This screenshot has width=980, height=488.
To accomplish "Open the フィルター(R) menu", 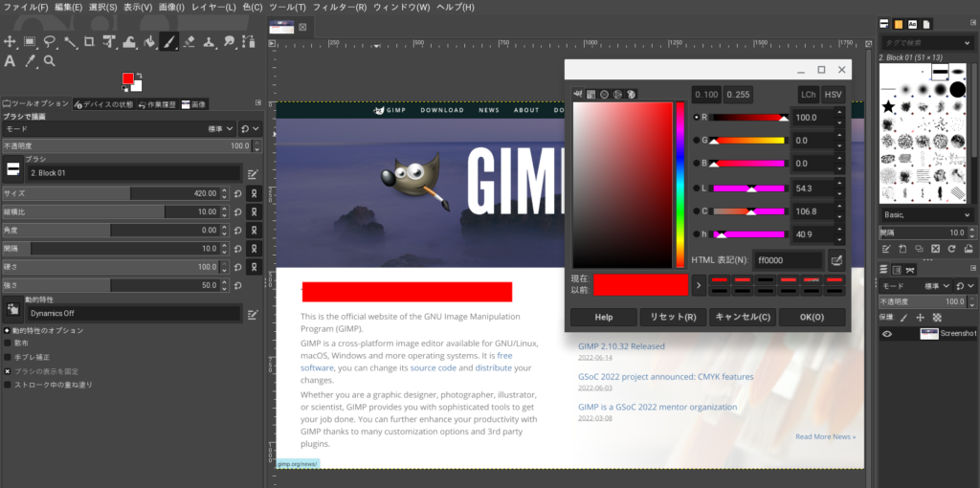I will [340, 8].
